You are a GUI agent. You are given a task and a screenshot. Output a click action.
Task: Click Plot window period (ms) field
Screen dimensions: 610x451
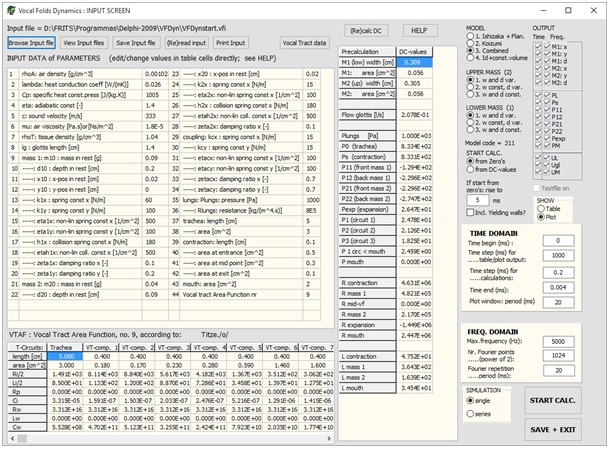(x=558, y=302)
